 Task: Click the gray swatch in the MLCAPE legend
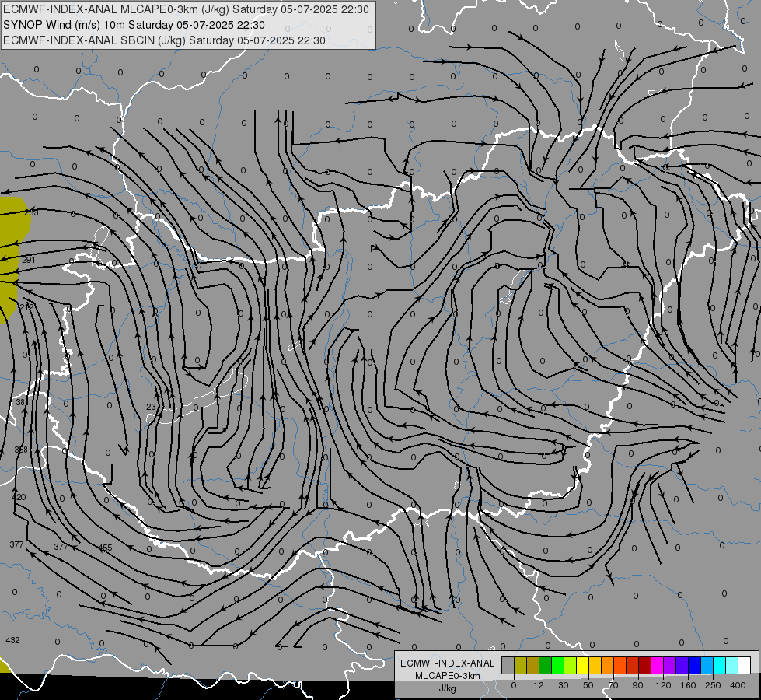[x=508, y=665]
